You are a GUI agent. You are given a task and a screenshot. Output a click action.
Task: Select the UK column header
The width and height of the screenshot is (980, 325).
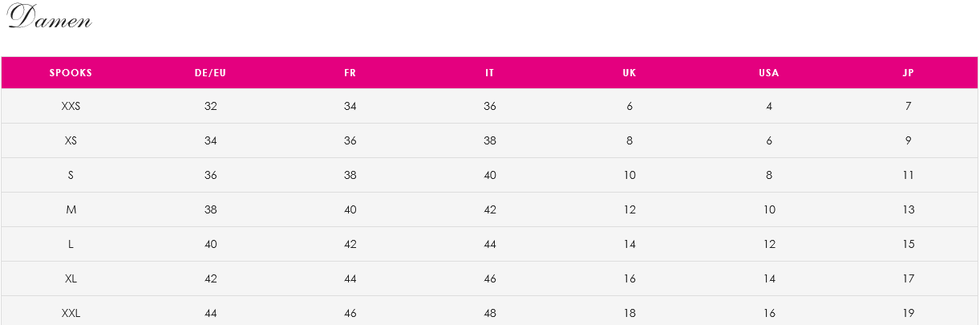tap(630, 72)
